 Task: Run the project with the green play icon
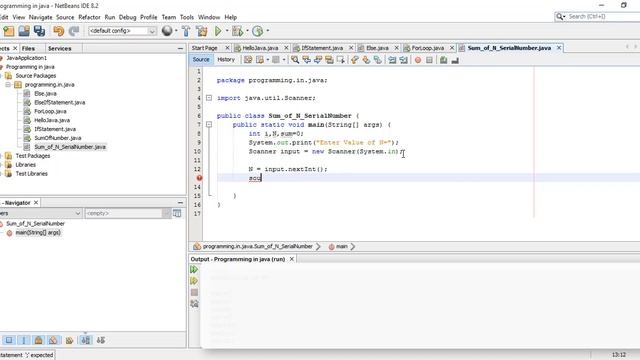tap(218, 31)
